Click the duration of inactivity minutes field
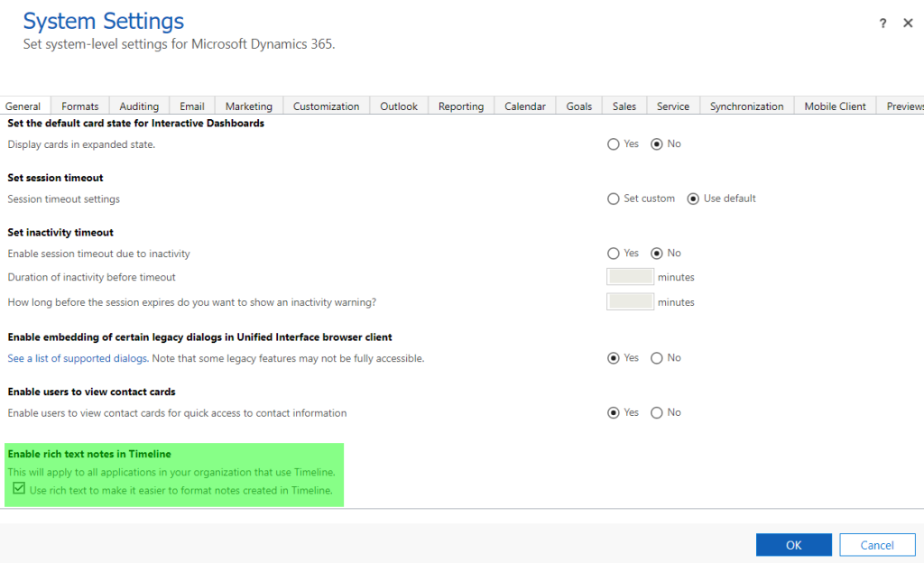This screenshot has width=924, height=563. coord(630,277)
